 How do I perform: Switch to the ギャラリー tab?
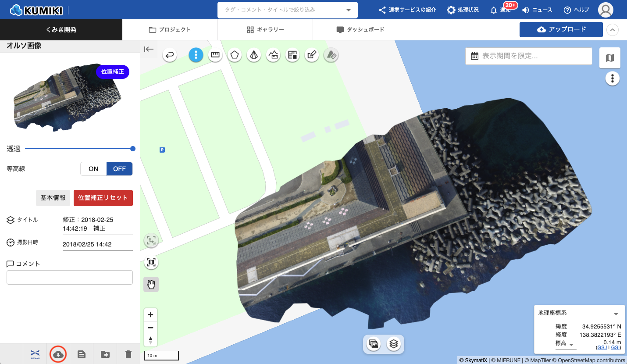265,30
